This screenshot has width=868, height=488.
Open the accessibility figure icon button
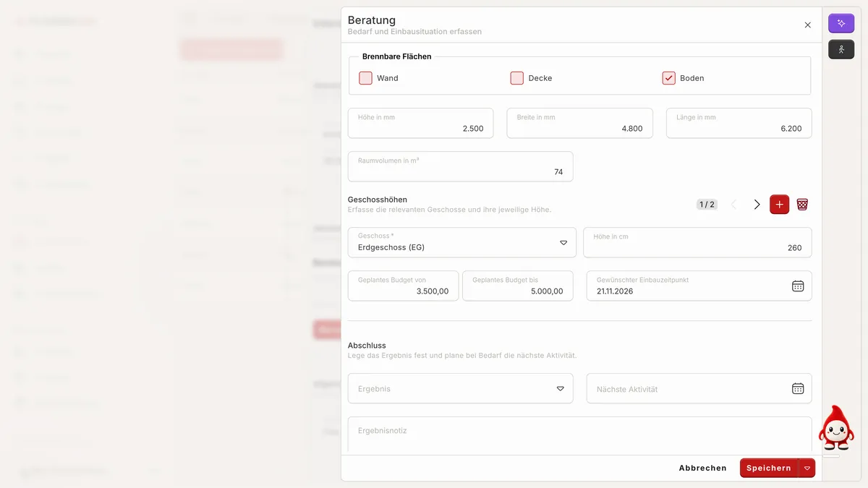tap(841, 49)
